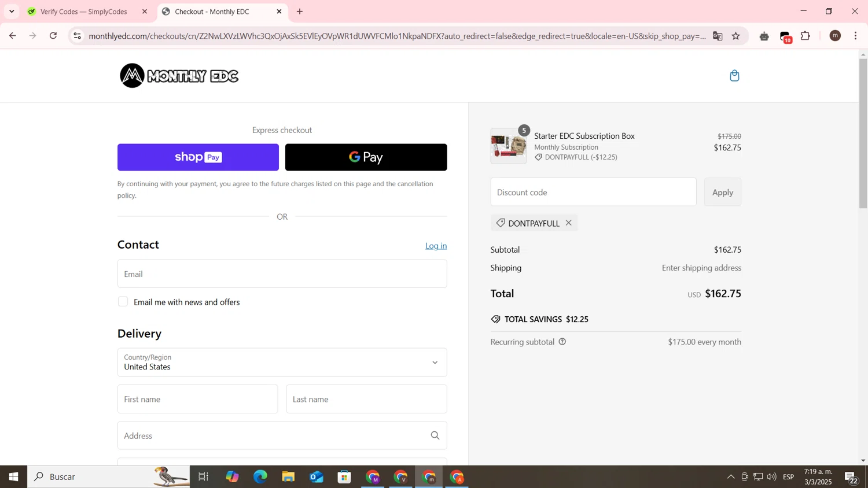This screenshot has width=868, height=488.
Task: Bookmark this page with the star
Action: coord(736,36)
